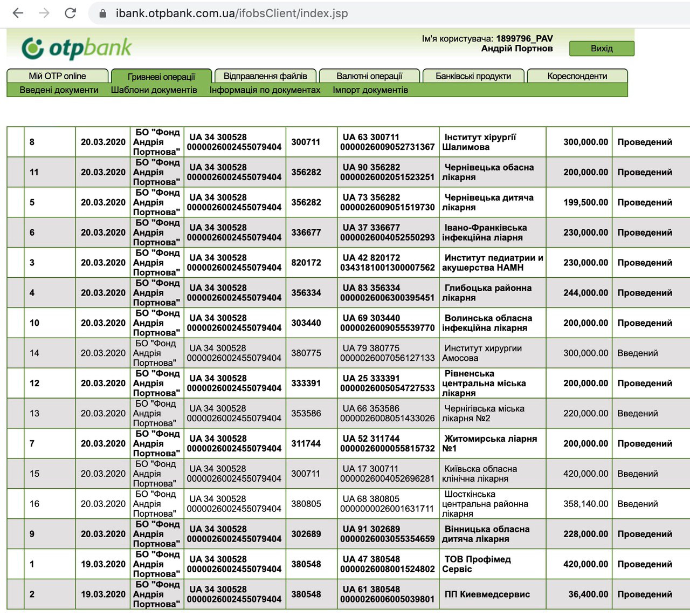This screenshot has height=616, width=690.
Task: Click bank code 336677
Action: pyautogui.click(x=306, y=232)
